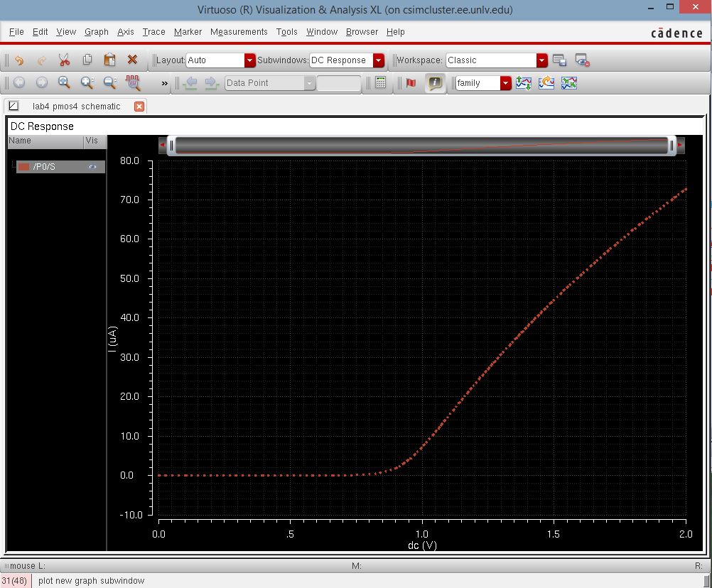
Task: Click the Zoom In magnifier icon
Action: click(87, 82)
